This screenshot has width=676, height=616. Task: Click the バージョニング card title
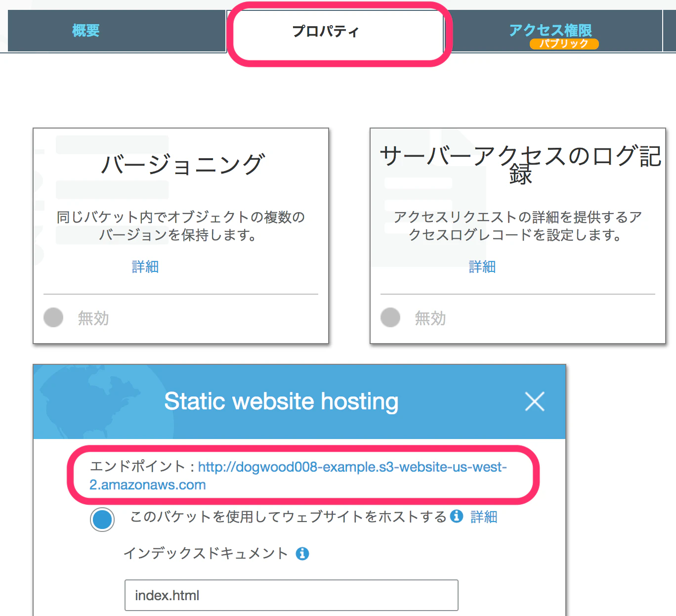coord(183,164)
